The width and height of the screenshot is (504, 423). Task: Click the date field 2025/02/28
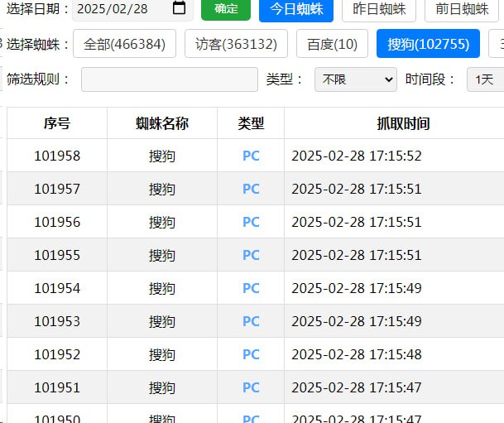[132, 9]
